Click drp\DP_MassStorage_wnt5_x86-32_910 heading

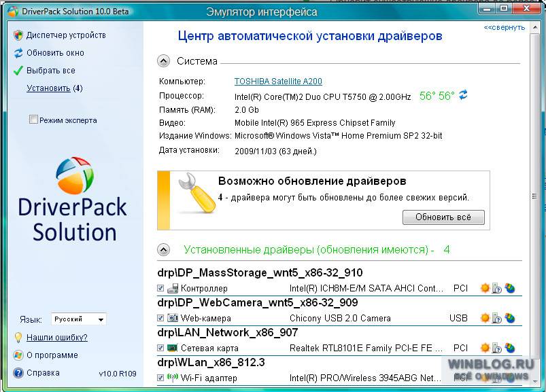(260, 272)
